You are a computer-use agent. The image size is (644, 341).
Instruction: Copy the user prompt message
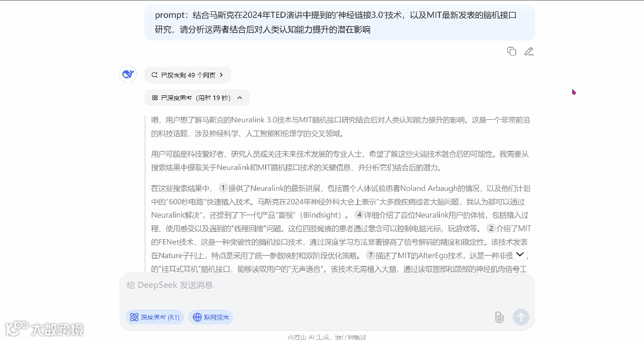(511, 51)
